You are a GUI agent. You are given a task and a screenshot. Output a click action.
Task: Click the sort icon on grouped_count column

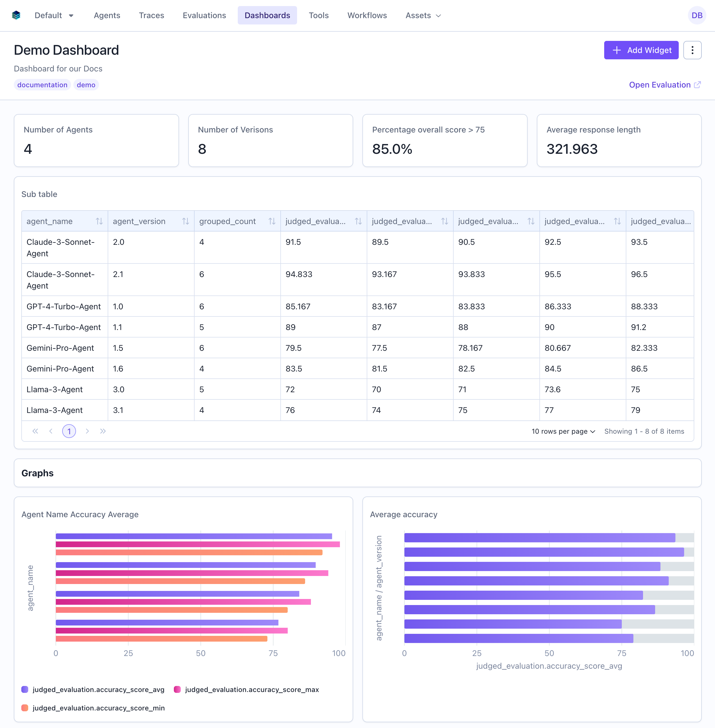tap(272, 221)
